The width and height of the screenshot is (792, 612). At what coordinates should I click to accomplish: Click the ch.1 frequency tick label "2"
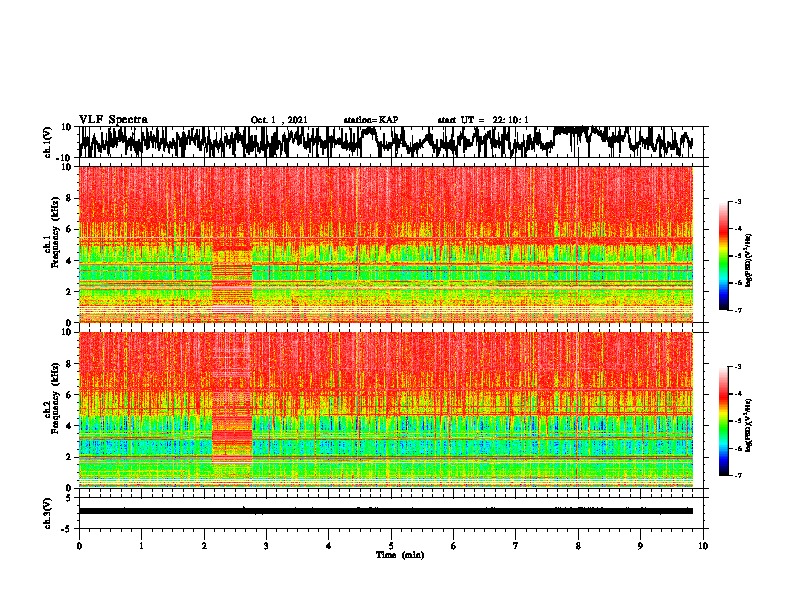pos(70,292)
